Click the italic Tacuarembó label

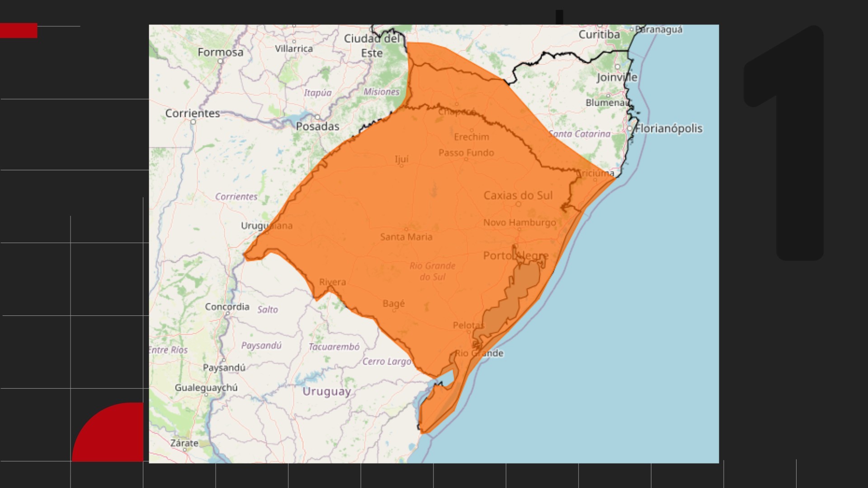click(x=334, y=347)
